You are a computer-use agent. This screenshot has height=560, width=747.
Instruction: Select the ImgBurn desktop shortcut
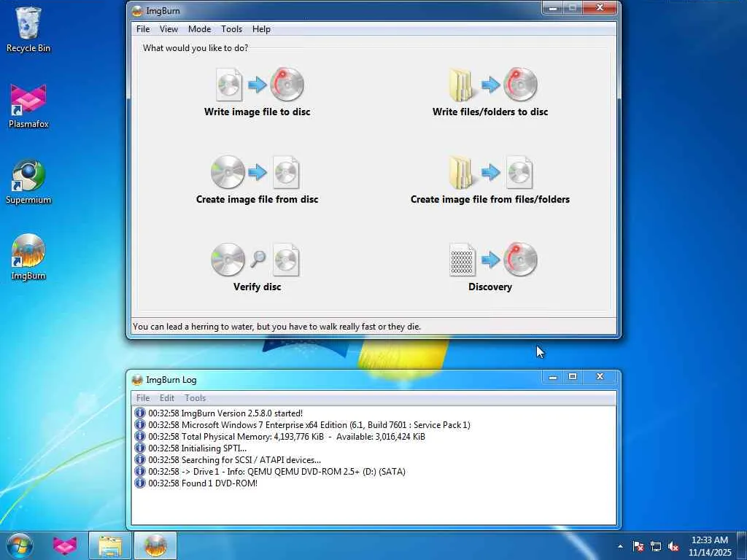coord(28,257)
